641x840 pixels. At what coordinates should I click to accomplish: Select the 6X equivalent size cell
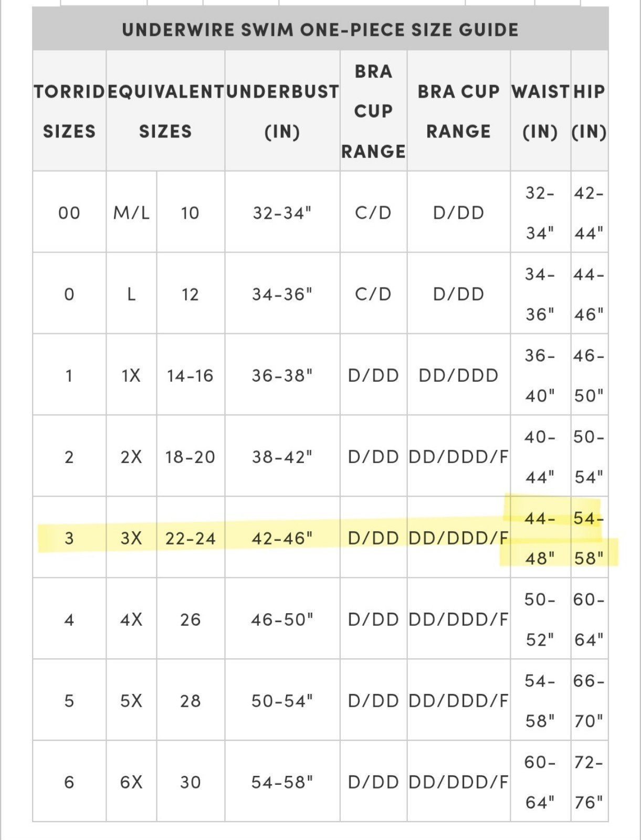tap(131, 782)
